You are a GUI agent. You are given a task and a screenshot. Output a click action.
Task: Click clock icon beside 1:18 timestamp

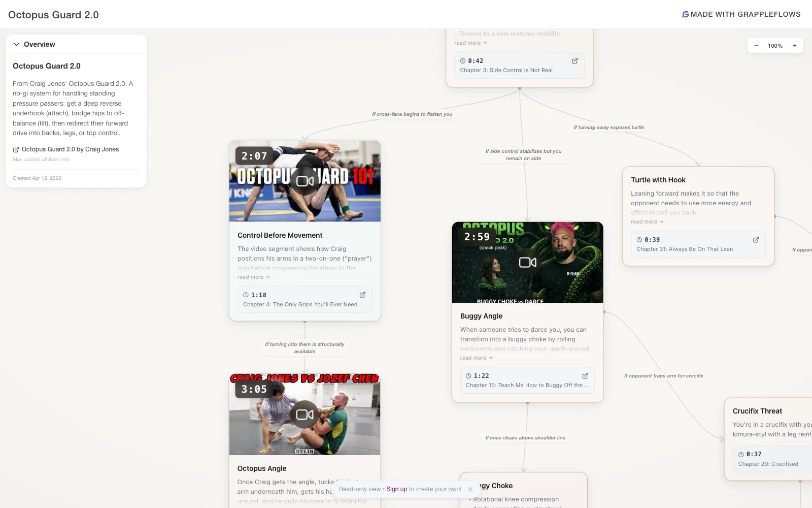tap(246, 295)
